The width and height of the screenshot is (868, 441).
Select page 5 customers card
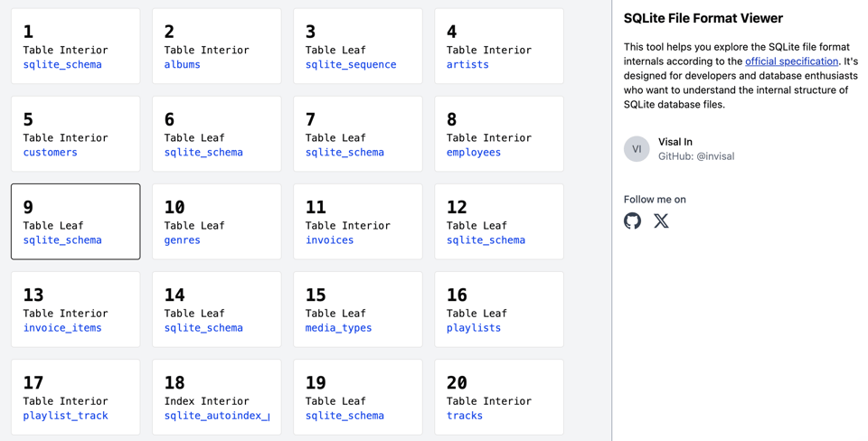75,134
